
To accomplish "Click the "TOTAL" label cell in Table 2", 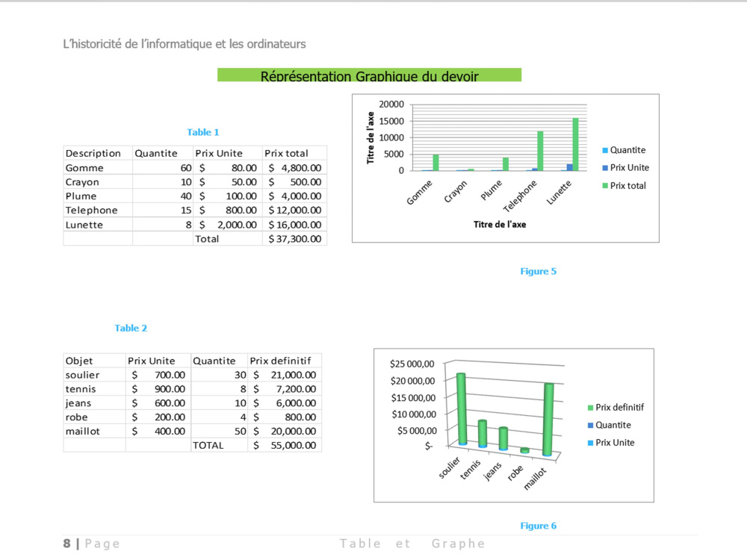I will pyautogui.click(x=219, y=445).
